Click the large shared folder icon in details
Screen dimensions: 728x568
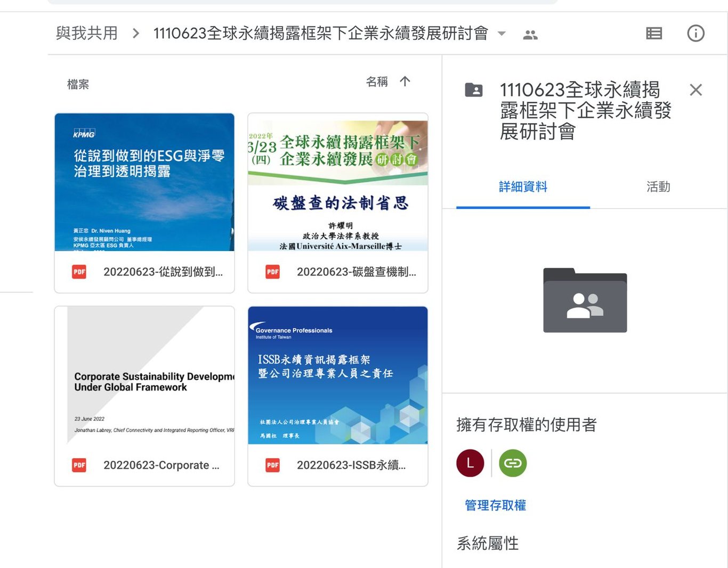click(585, 300)
